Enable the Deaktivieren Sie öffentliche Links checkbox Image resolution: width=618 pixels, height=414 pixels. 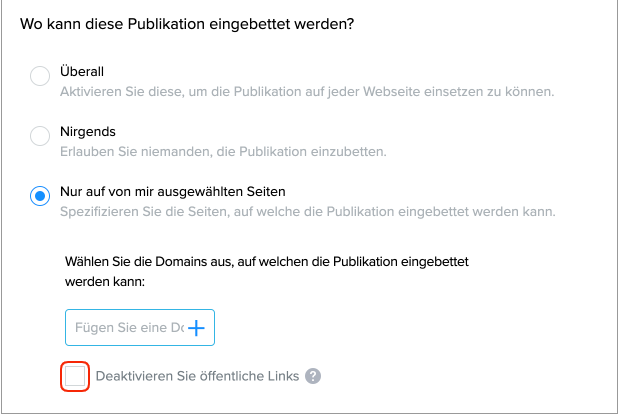click(75, 376)
